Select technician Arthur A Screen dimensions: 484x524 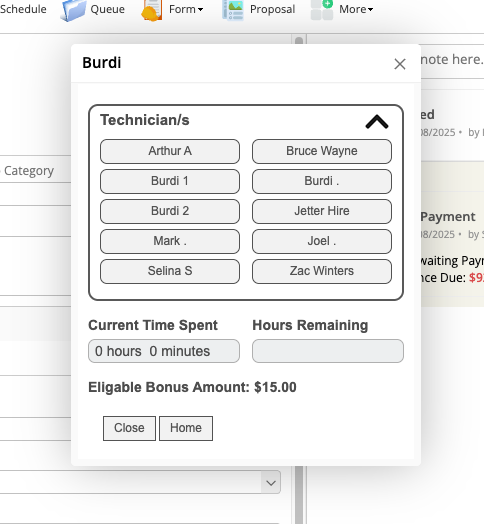(170, 151)
